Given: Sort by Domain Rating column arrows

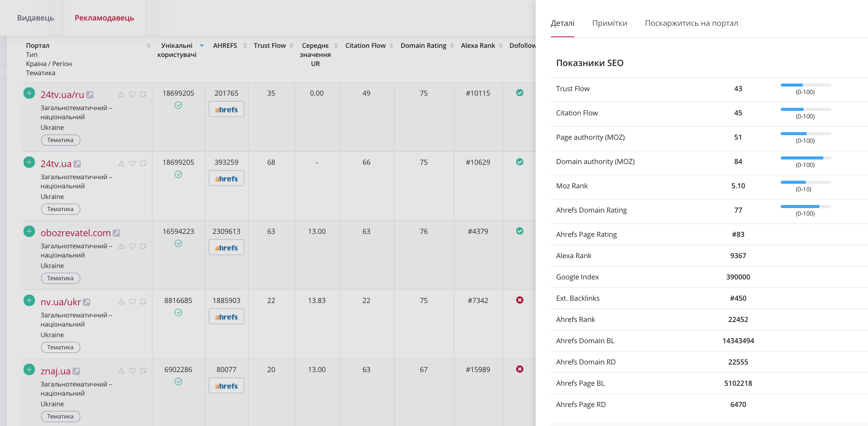Looking at the screenshot, I should pos(452,46).
